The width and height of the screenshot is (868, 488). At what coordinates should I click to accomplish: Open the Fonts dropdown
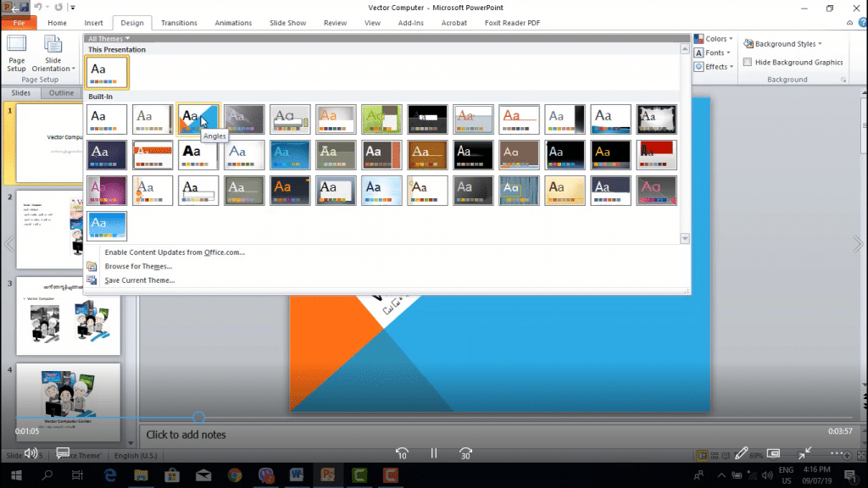tap(712, 53)
